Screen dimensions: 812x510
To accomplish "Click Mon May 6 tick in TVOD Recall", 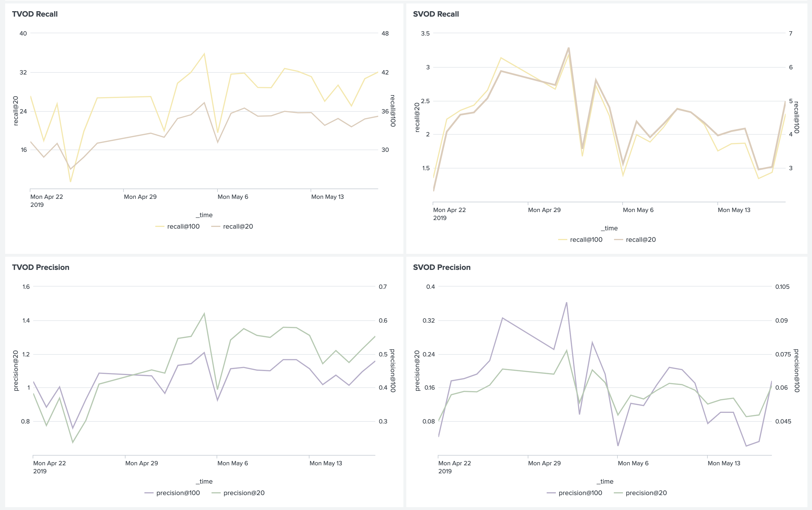I will coord(233,197).
